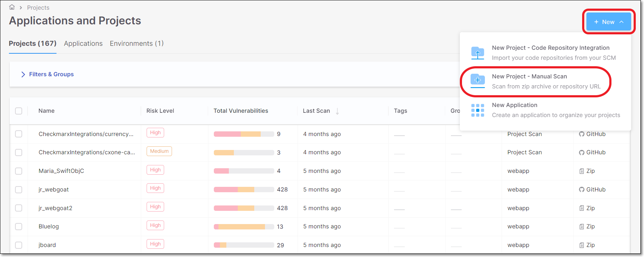Open the jr_webgoat2 project
644x257 pixels.
(55, 208)
